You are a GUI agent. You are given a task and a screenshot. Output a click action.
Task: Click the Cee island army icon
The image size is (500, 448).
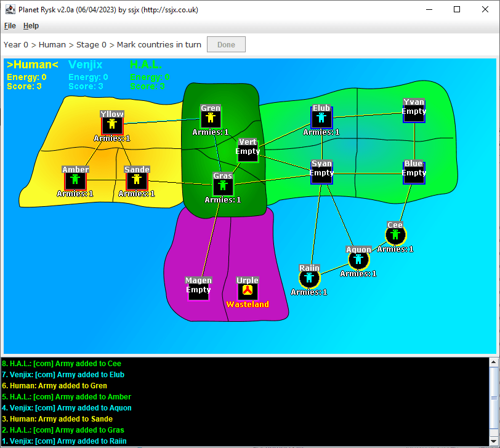pyautogui.click(x=395, y=235)
